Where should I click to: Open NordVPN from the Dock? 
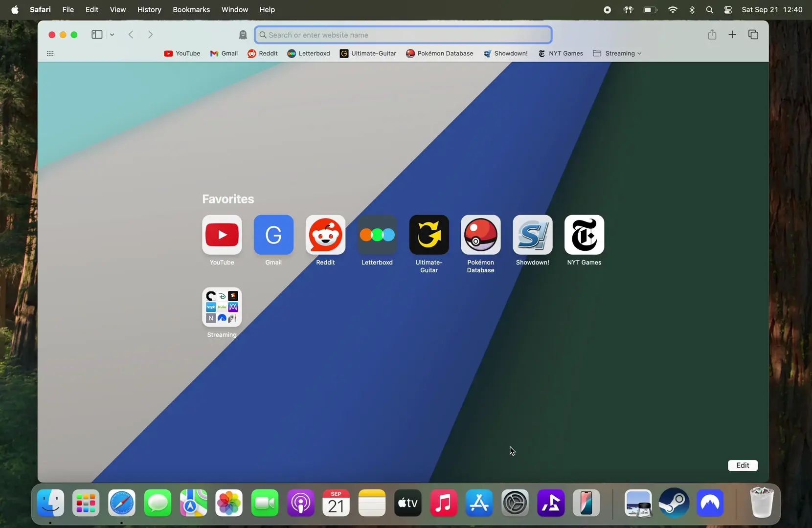point(710,503)
